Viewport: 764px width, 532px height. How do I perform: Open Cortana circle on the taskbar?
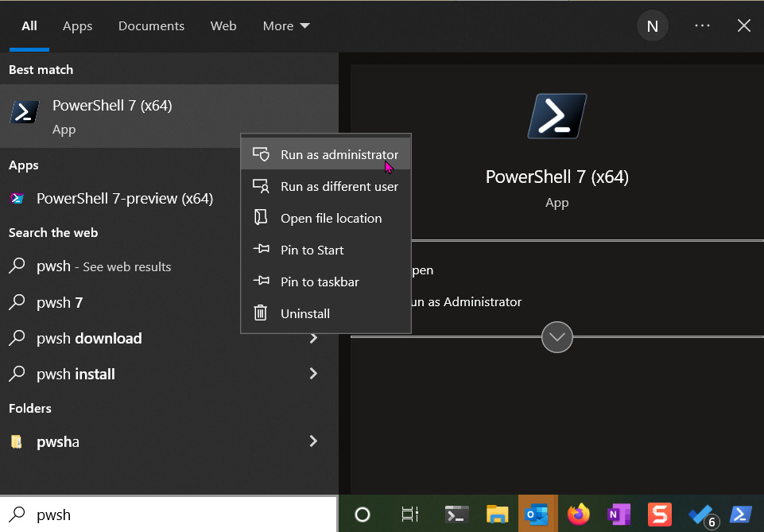[x=363, y=515]
